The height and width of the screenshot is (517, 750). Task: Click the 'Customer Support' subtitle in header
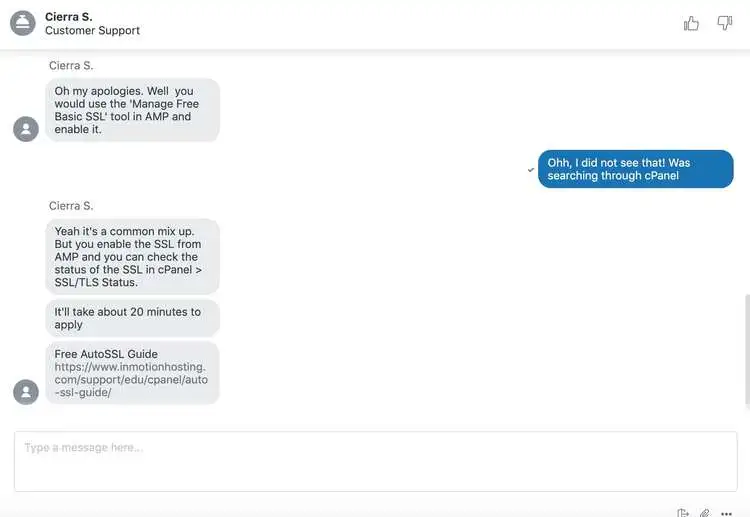coord(92,31)
